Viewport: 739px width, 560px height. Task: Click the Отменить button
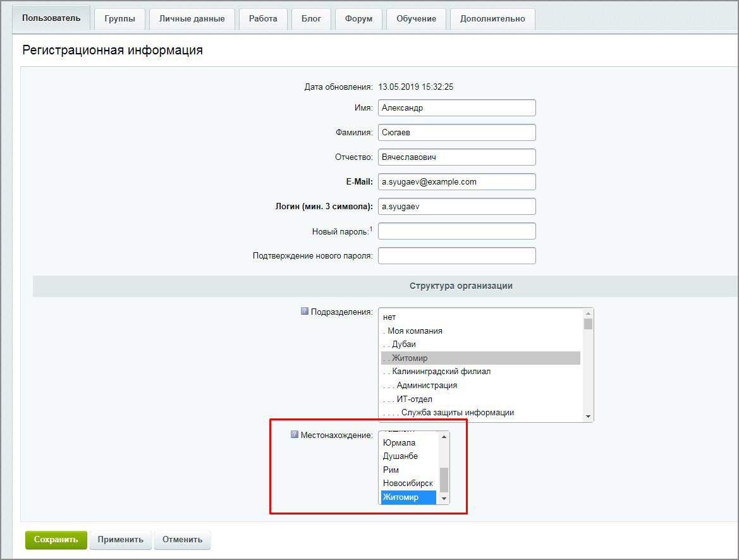pyautogui.click(x=183, y=540)
